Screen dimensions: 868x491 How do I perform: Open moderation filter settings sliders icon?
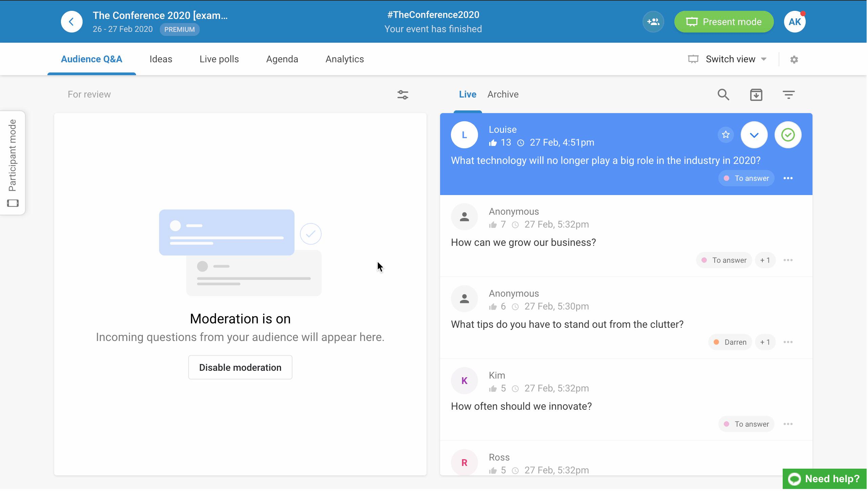[x=403, y=95]
